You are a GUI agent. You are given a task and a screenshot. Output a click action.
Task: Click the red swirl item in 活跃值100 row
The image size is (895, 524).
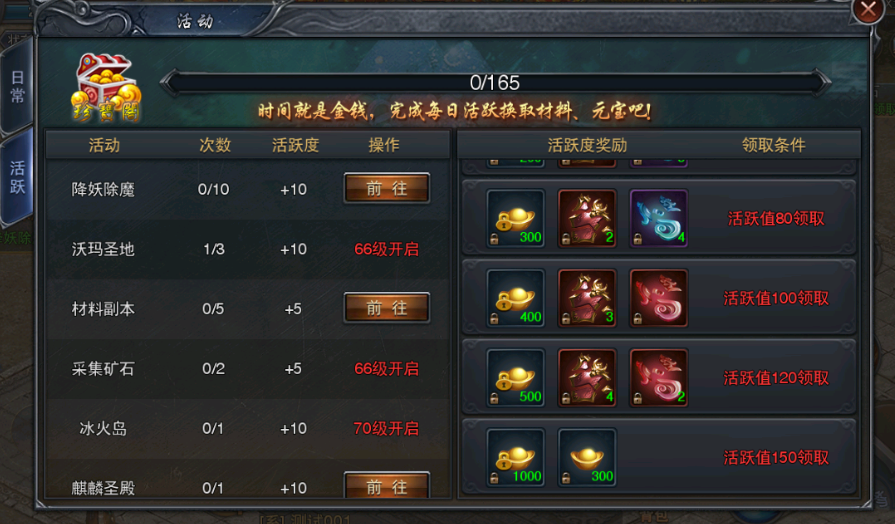point(658,299)
